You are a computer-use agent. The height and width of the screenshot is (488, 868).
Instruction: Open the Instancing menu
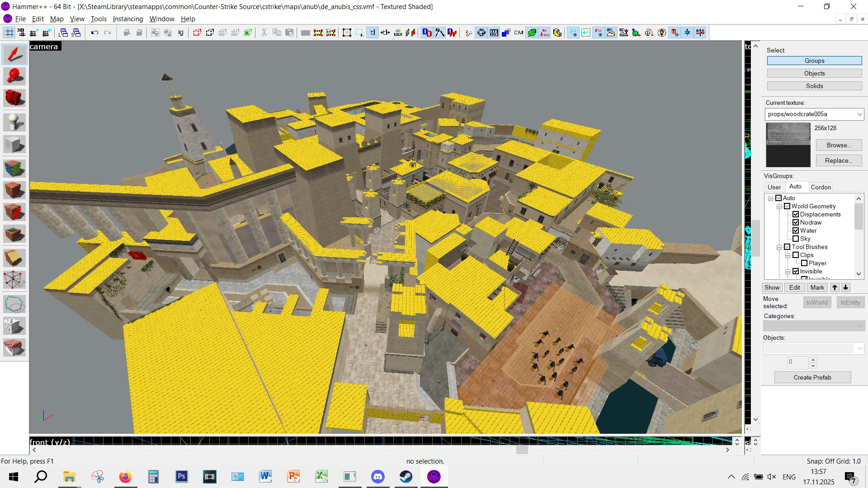pos(127,19)
